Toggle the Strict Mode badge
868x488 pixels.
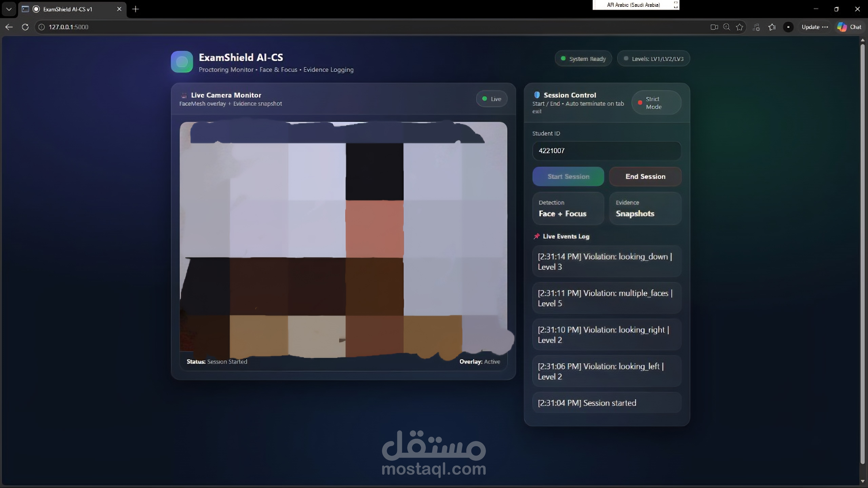tap(656, 103)
